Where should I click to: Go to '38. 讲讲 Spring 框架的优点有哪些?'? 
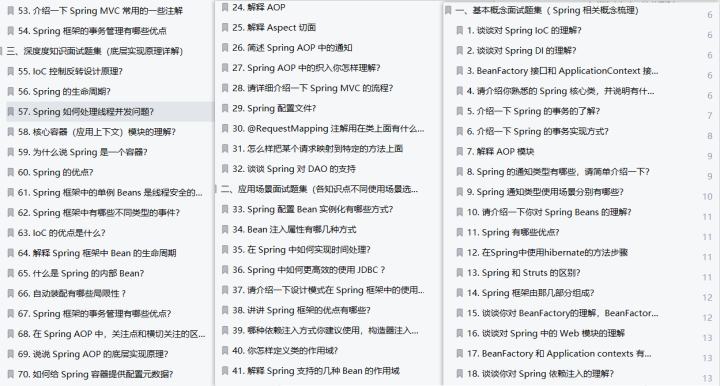pyautogui.click(x=301, y=310)
